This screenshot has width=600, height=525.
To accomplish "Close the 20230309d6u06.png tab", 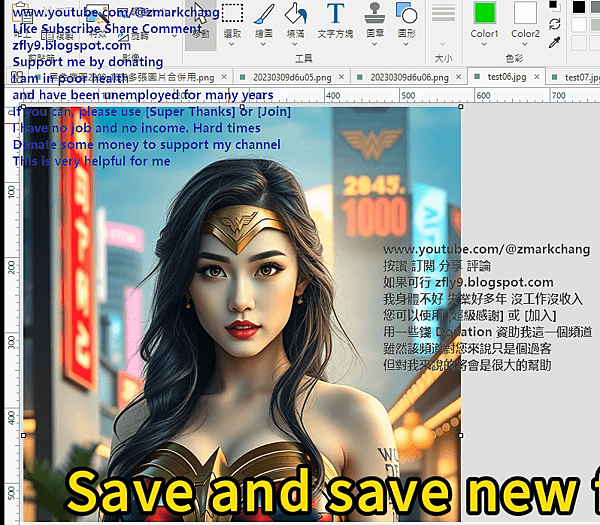I will tap(458, 77).
